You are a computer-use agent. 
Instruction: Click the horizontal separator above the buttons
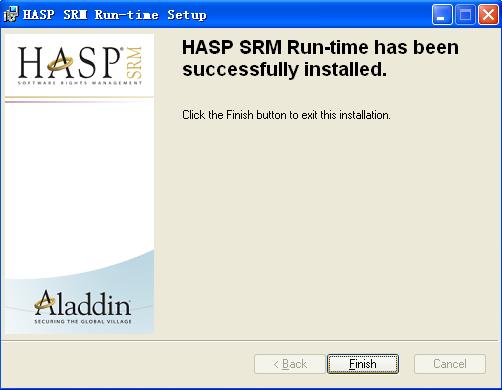251,340
